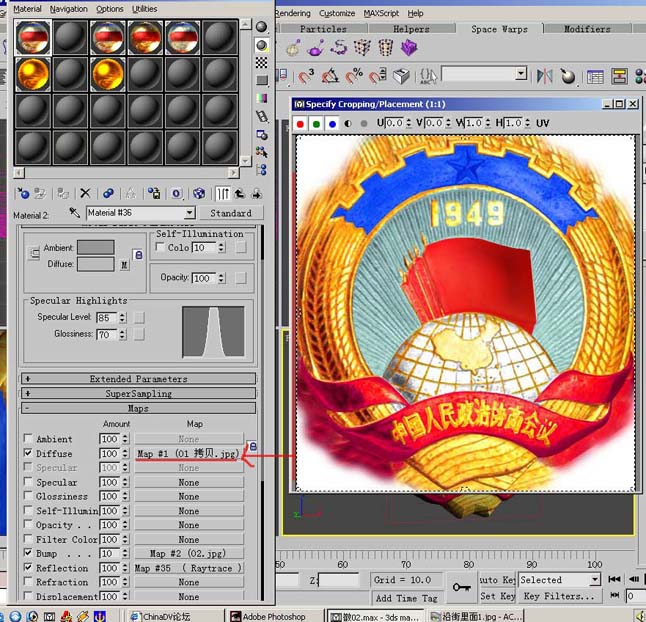Open the Options menu in material editor
Viewport: 646px width, 622px height.
coord(109,9)
